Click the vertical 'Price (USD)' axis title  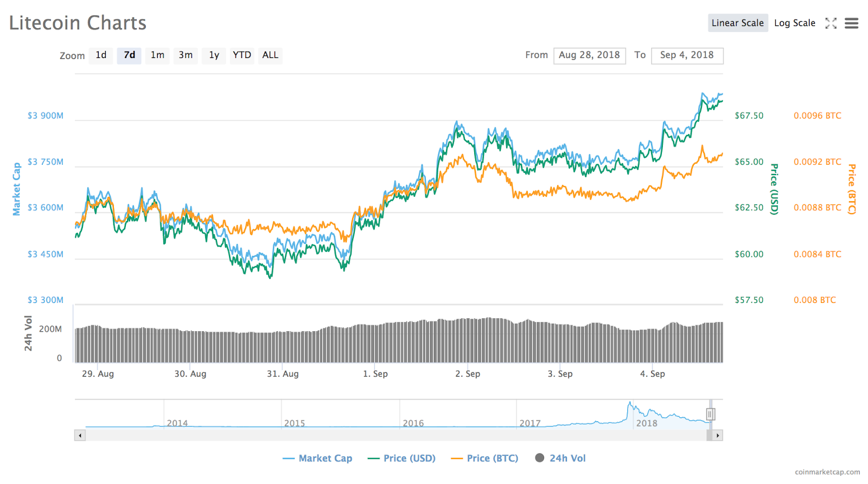[774, 189]
